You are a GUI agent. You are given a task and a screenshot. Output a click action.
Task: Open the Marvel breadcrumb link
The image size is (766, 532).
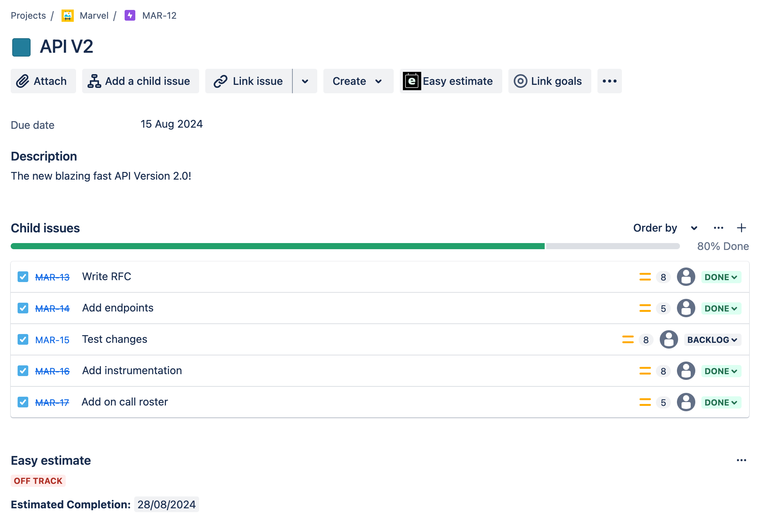pyautogui.click(x=94, y=16)
